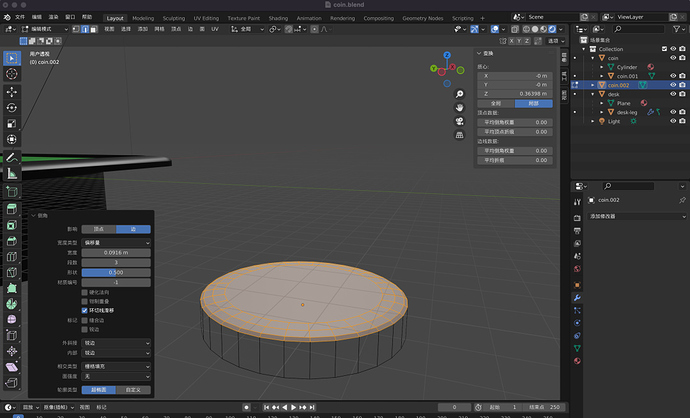
Task: Activate the 3D Cursor tool
Action: (12, 74)
